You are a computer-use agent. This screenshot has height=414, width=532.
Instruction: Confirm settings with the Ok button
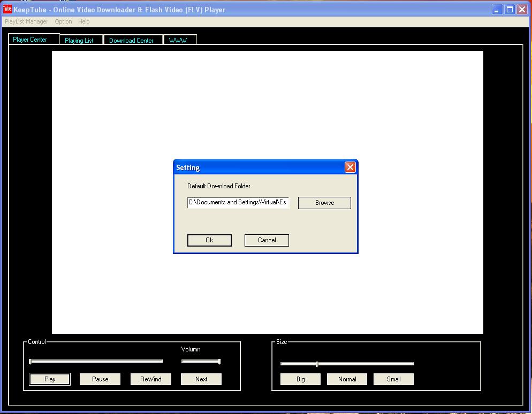(209, 240)
